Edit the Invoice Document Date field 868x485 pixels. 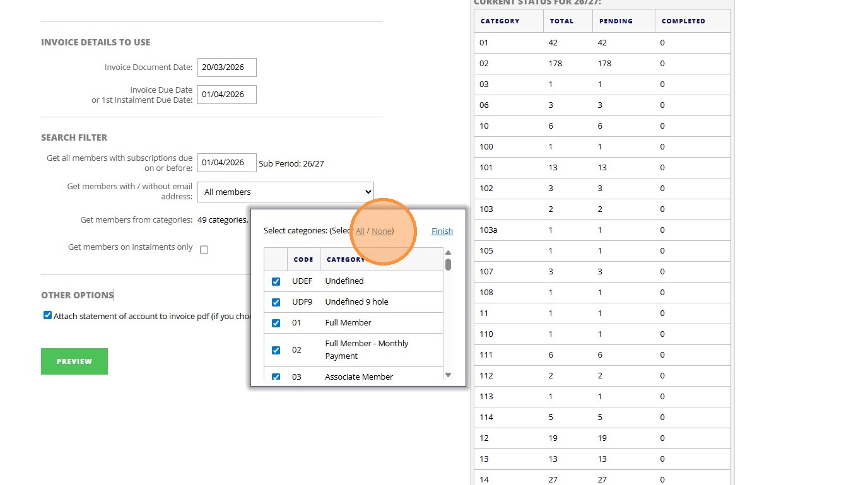point(226,67)
